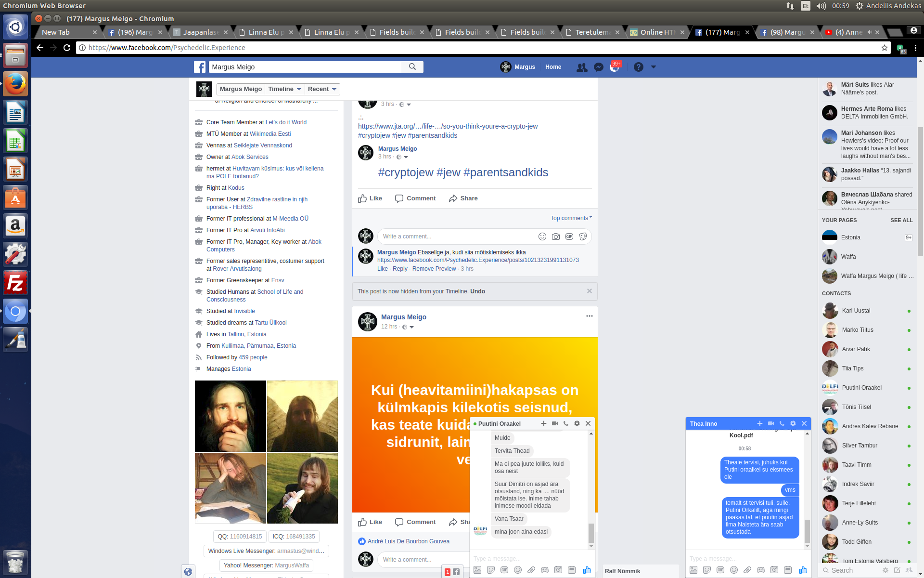
Task: Click the Facebook logo icon in the header
Action: [x=200, y=67]
